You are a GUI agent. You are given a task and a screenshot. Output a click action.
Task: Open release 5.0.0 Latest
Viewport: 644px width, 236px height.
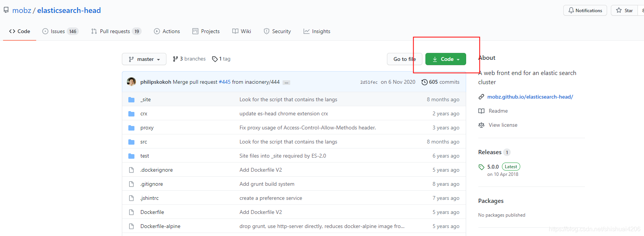[503, 167]
